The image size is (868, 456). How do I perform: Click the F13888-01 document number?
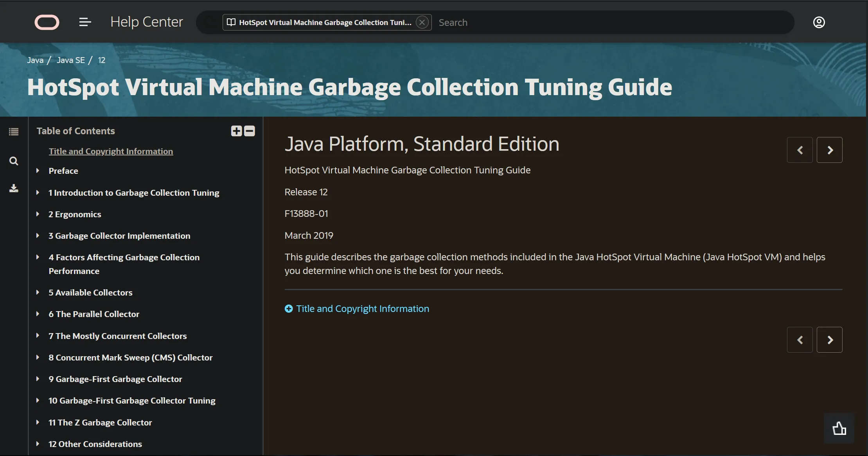pos(306,214)
